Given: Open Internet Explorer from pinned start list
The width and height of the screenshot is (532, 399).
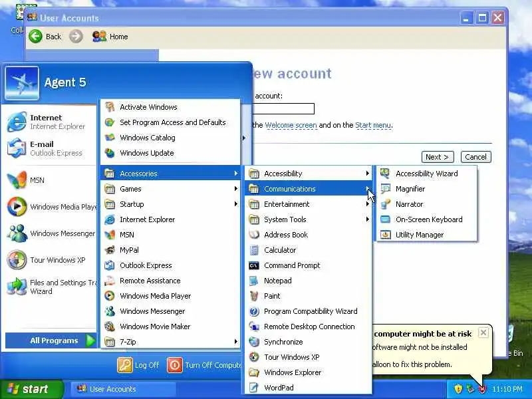Looking at the screenshot, I should [51, 122].
